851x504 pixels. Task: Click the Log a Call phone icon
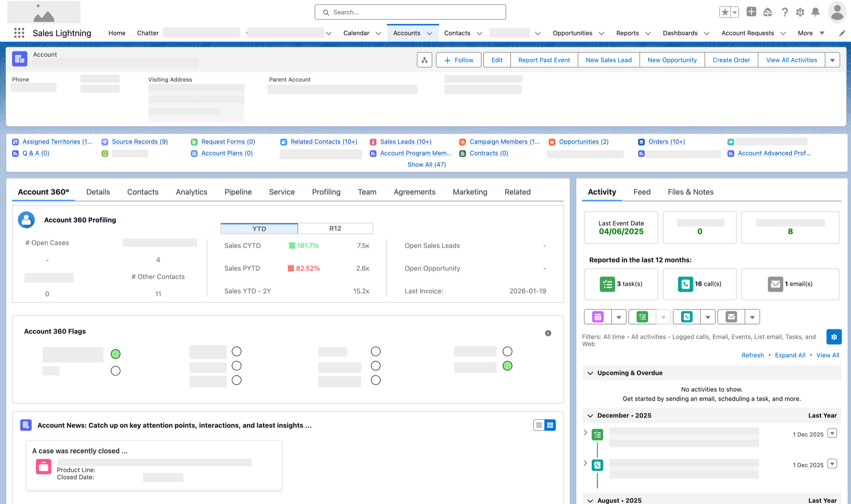[x=686, y=316]
